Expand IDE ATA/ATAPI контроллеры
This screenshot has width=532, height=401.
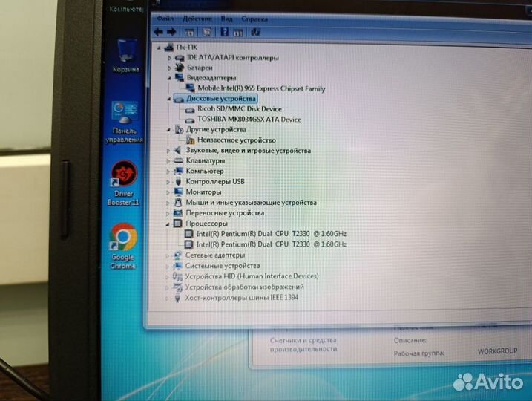pyautogui.click(x=170, y=58)
